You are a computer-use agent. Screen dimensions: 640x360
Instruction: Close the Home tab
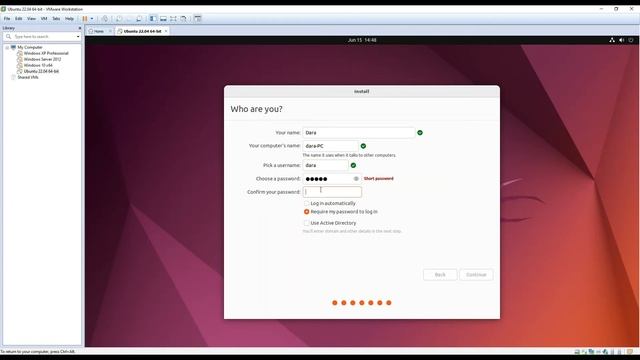click(x=110, y=31)
